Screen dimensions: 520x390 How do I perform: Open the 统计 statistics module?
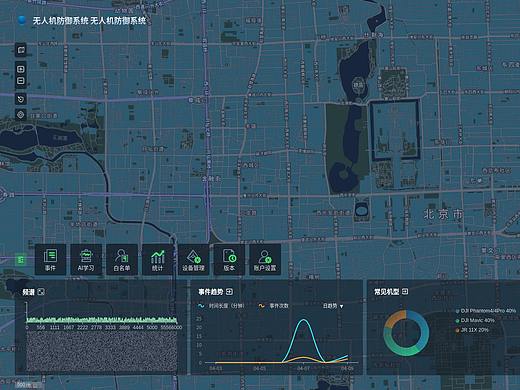[157, 260]
